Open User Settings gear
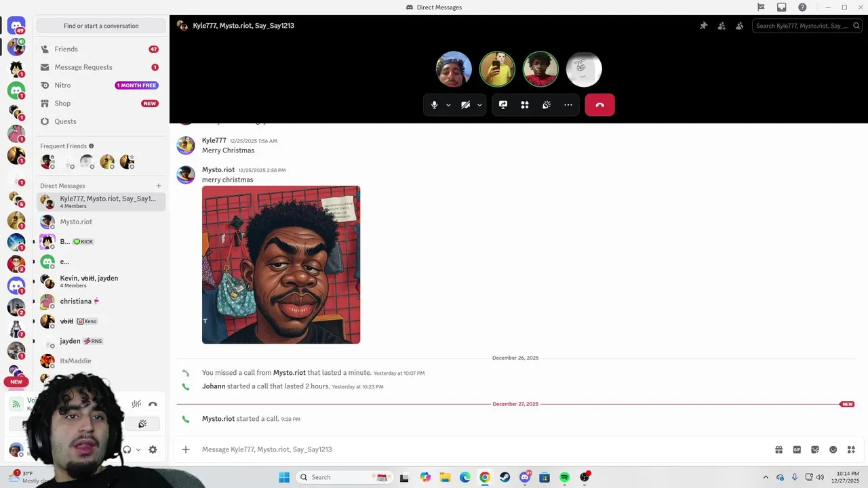Image resolution: width=868 pixels, height=488 pixels. [153, 449]
